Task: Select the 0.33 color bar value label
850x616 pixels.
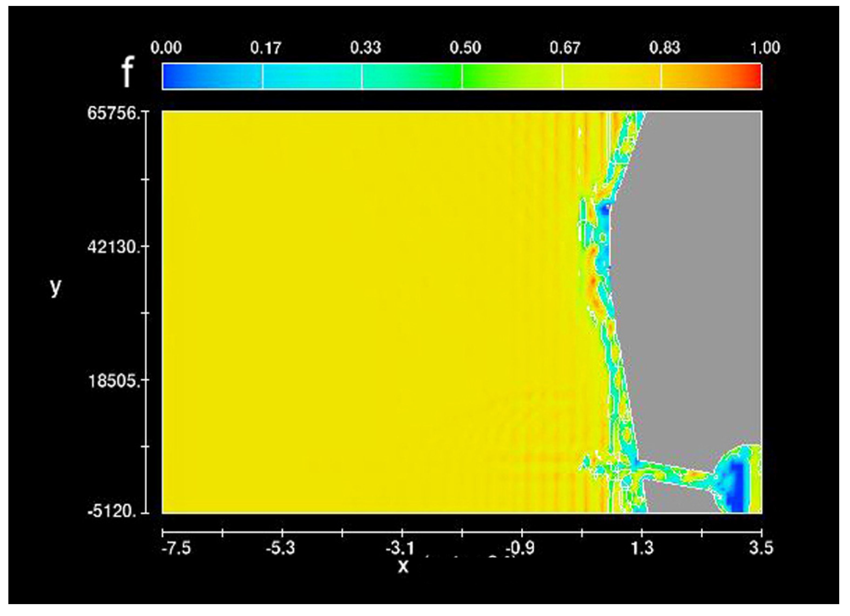Action: click(x=365, y=48)
